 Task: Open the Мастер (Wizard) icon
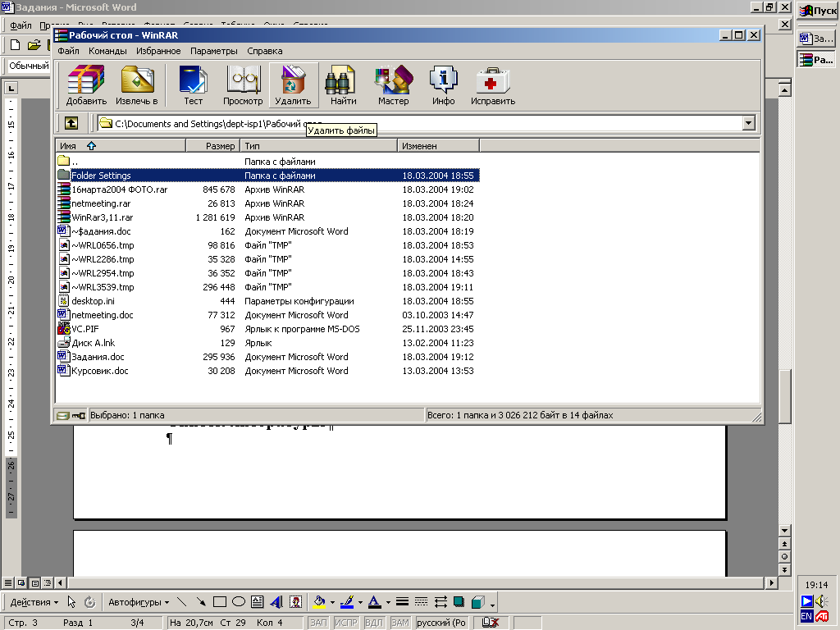click(393, 84)
